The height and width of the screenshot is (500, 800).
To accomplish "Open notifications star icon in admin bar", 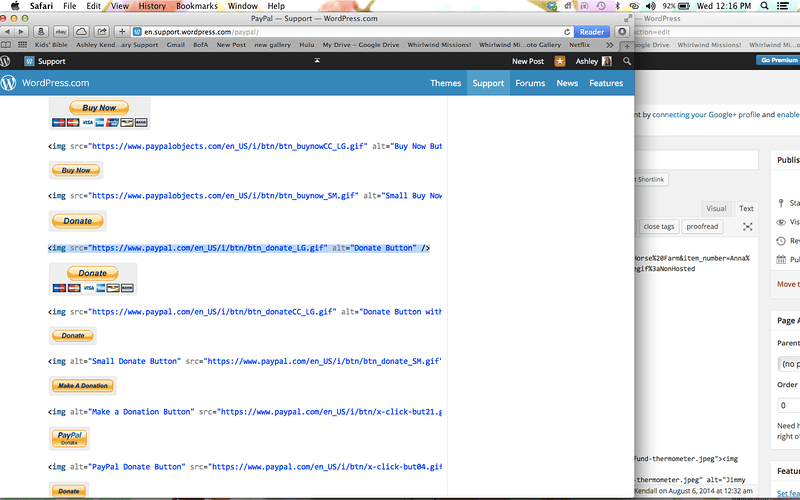I will point(560,61).
